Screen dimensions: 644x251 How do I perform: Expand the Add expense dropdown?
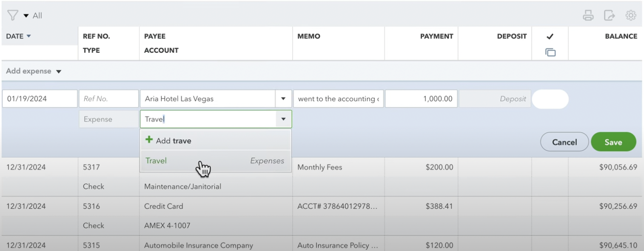[x=58, y=71]
